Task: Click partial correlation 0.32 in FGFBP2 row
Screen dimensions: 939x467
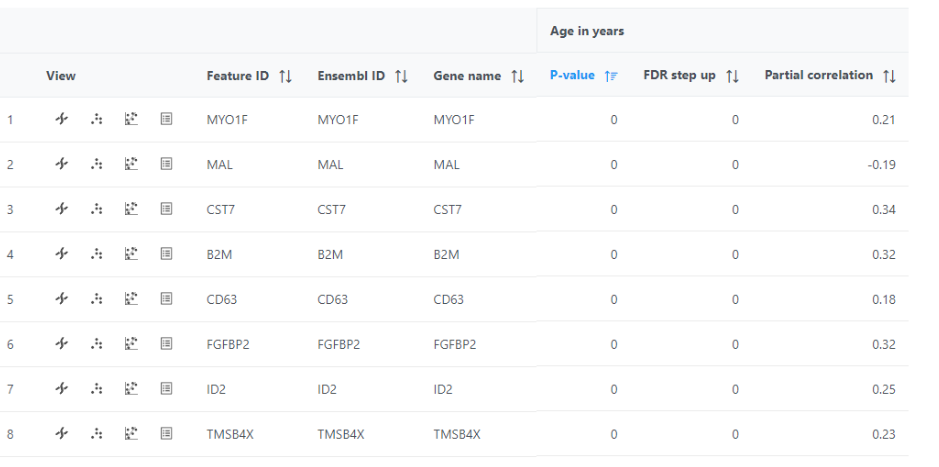Action: click(884, 344)
